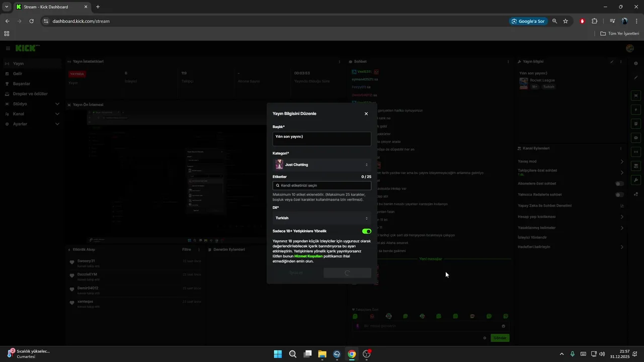Select DazzleEYM follow event row
644x362 pixels.
(x=136, y=277)
